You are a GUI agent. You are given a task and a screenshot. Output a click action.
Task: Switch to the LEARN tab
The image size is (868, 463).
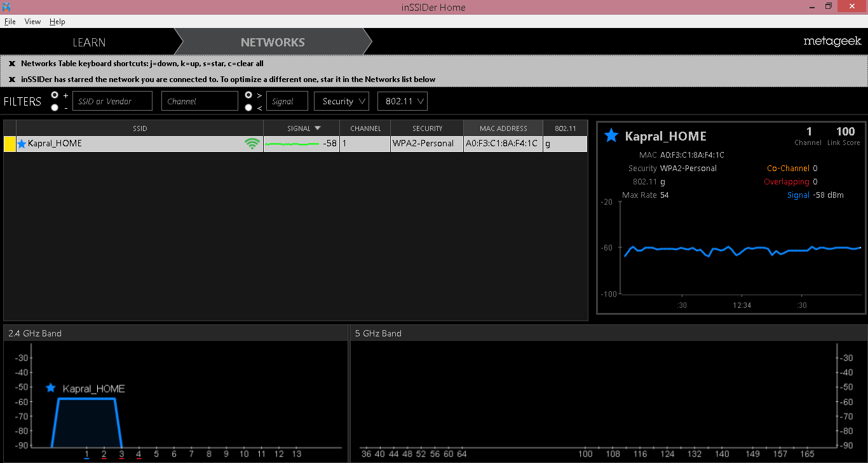pos(89,43)
